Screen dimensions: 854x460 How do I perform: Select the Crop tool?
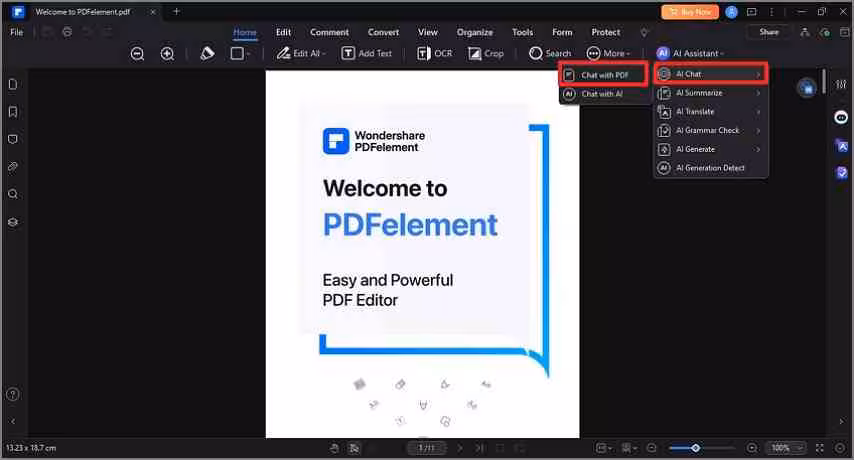pos(486,53)
